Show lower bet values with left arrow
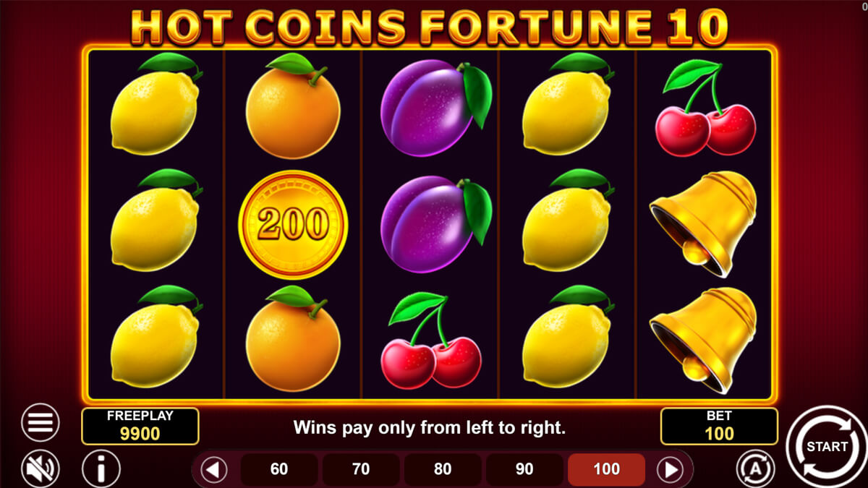This screenshot has width=868, height=488. (x=213, y=470)
